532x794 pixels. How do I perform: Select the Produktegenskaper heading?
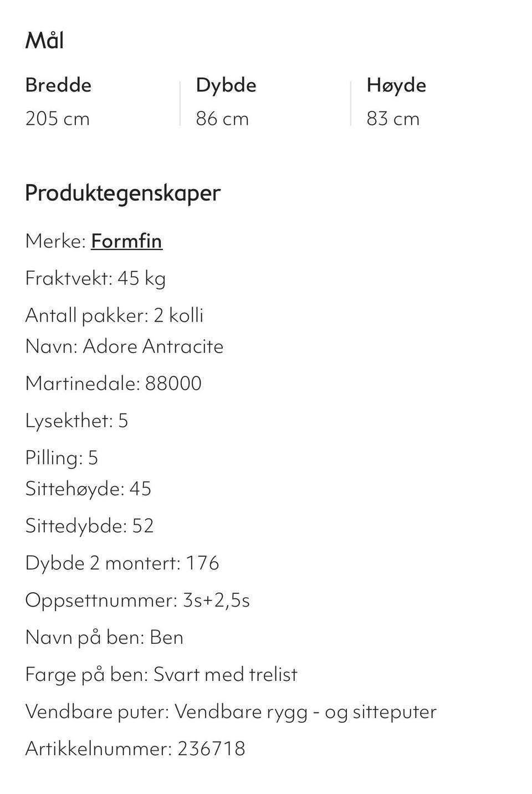(122, 193)
